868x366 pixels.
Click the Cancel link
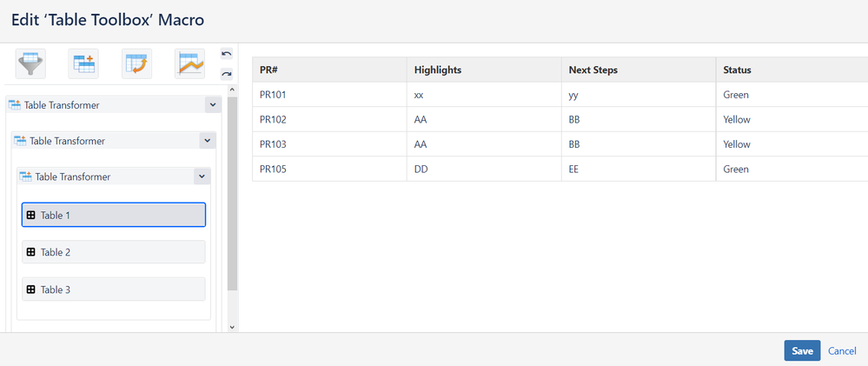pos(842,350)
